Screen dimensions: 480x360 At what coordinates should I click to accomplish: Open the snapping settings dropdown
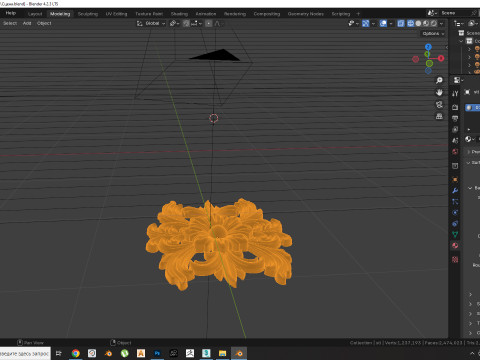point(196,23)
